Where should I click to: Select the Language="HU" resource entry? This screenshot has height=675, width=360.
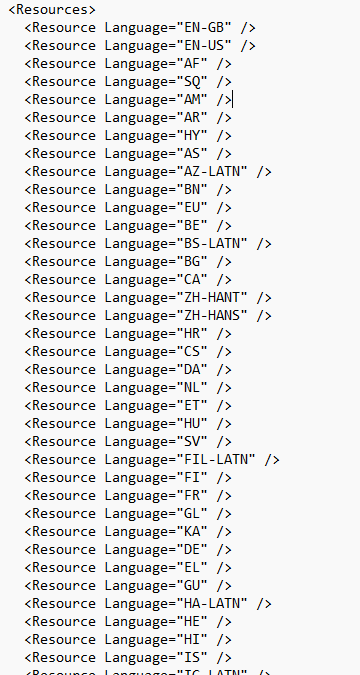coord(128,424)
